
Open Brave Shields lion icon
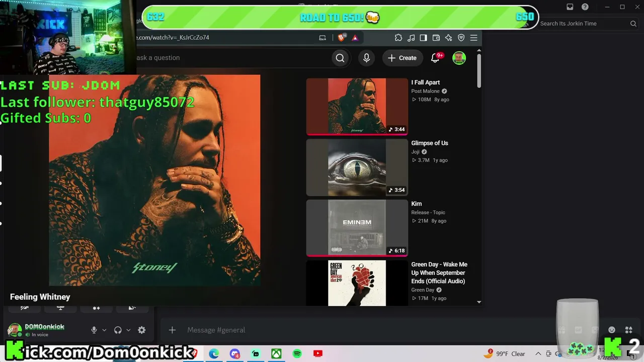pyautogui.click(x=342, y=38)
